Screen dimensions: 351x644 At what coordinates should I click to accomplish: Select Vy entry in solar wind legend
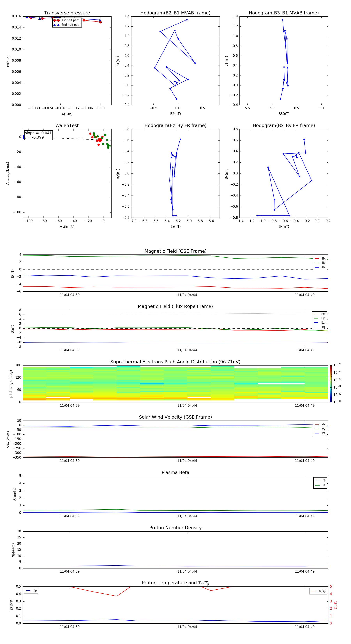[320, 429]
